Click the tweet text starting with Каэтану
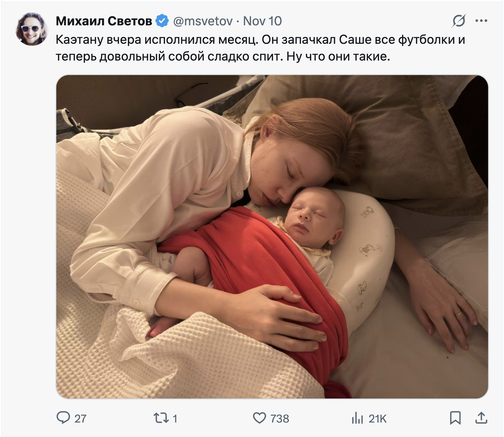The image size is (504, 437). [x=260, y=40]
